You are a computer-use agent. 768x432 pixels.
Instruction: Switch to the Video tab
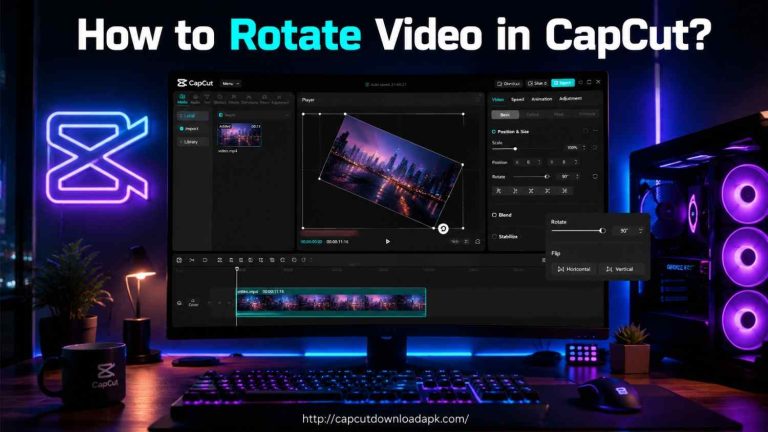(498, 99)
